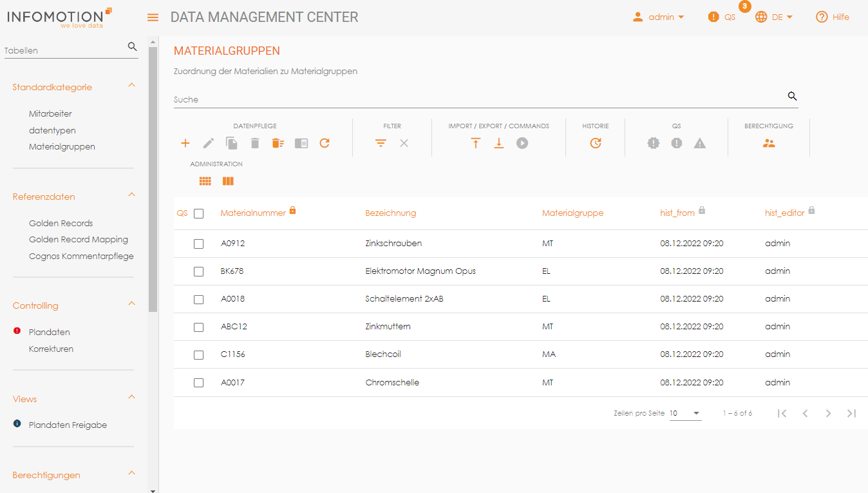
Task: Collapse the Referenzdaten category
Action: [132, 195]
